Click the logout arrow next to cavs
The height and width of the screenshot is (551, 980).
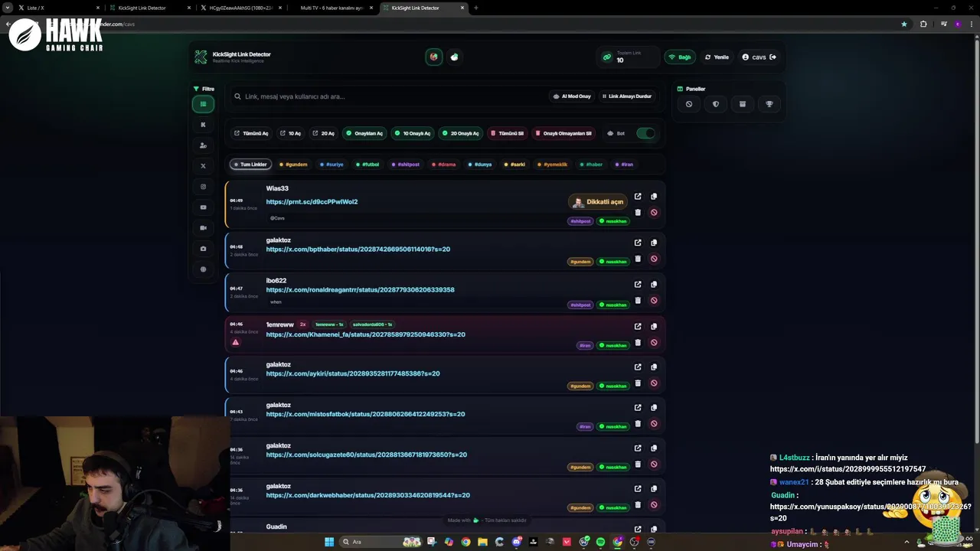click(773, 57)
